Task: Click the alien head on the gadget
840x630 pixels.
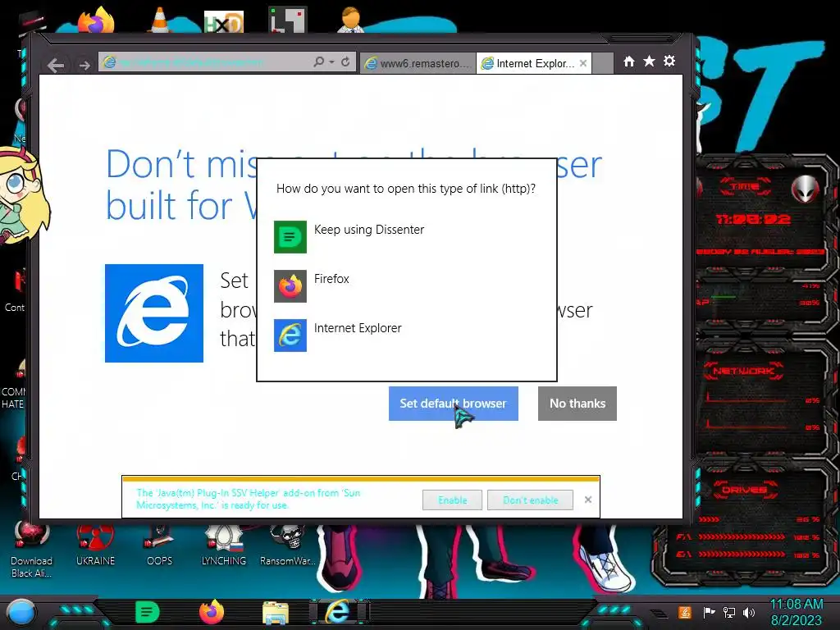Action: (806, 188)
